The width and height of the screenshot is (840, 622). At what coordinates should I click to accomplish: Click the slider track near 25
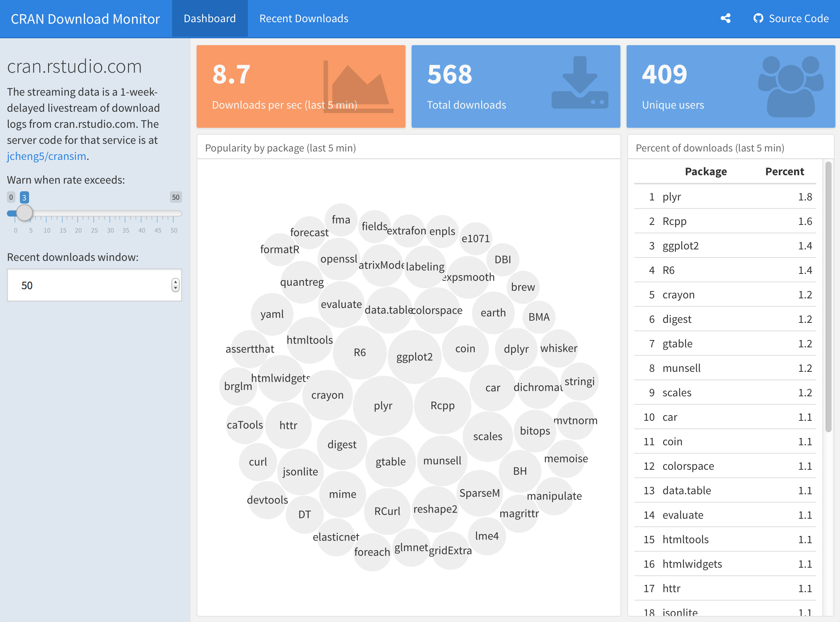[94, 213]
